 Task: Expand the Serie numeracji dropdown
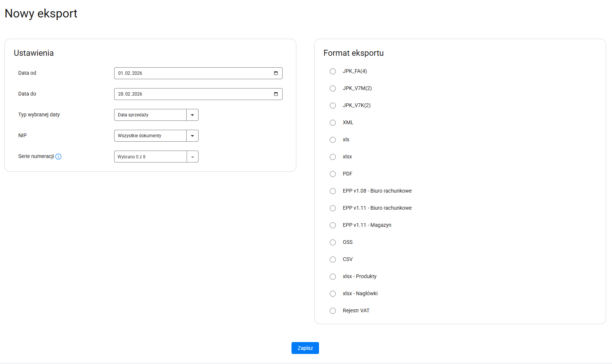coord(192,157)
